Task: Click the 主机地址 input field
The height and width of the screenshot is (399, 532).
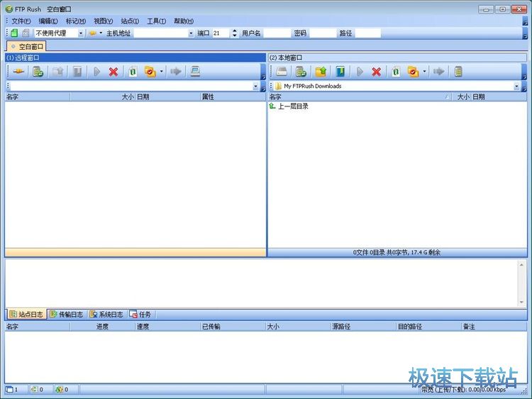Action: tap(161, 33)
